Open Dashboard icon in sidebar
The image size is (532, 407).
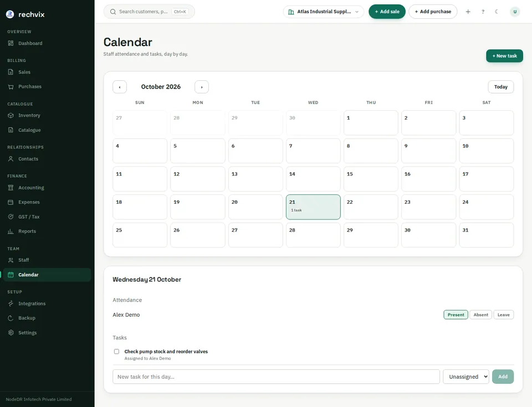(x=11, y=43)
